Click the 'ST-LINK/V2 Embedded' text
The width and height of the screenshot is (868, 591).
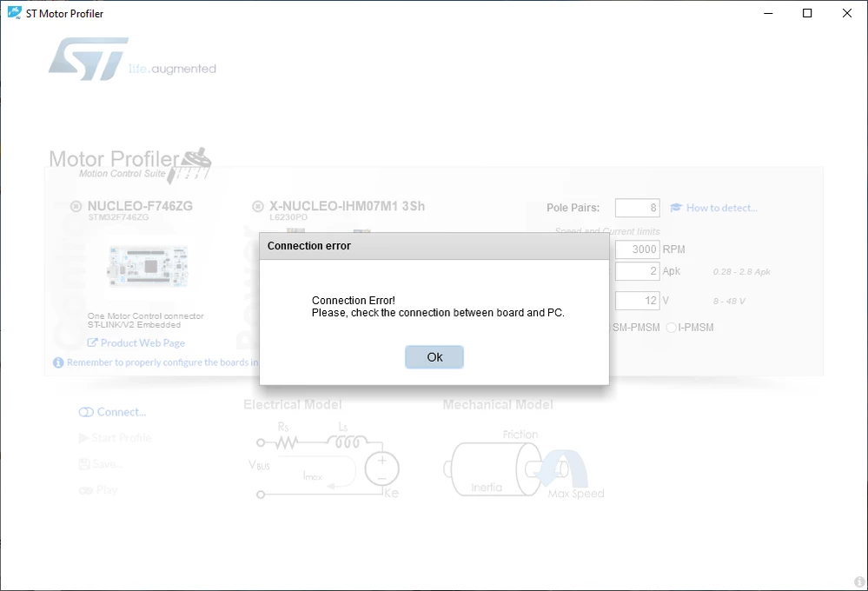[x=134, y=324]
